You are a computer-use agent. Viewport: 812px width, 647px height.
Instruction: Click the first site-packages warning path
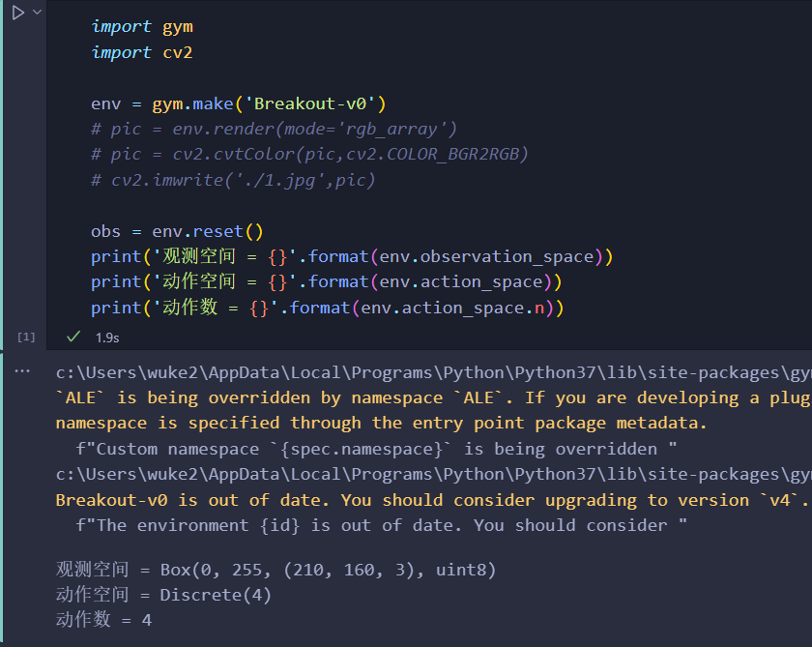434,372
